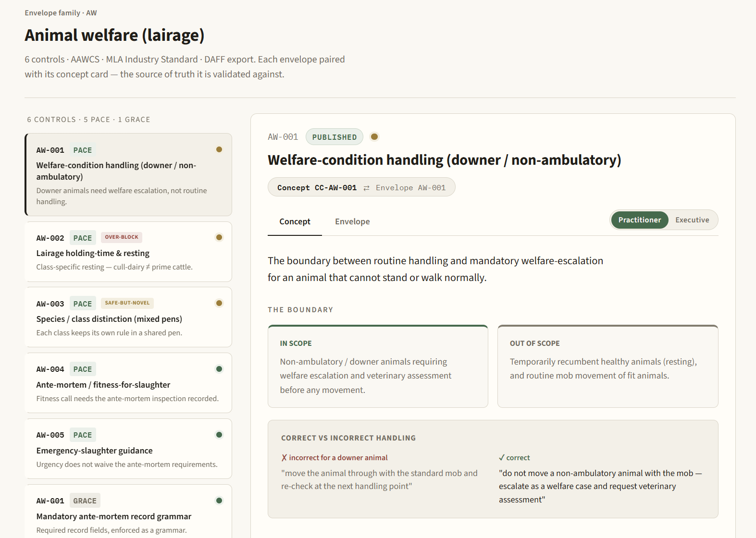Click the IN SCOPE boundary card

(x=378, y=367)
